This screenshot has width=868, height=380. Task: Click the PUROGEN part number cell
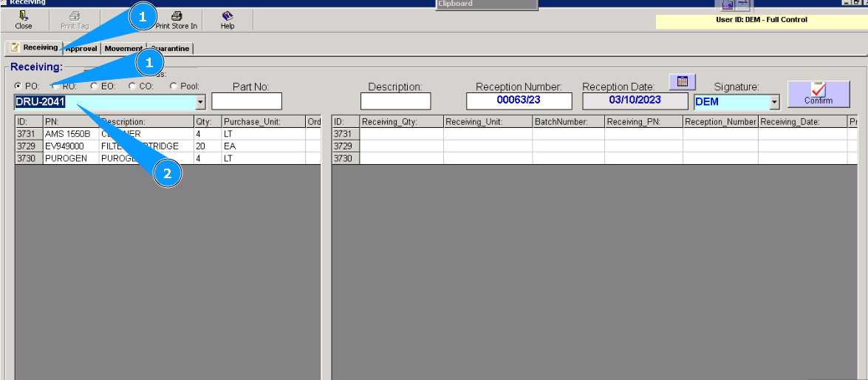pyautogui.click(x=71, y=158)
